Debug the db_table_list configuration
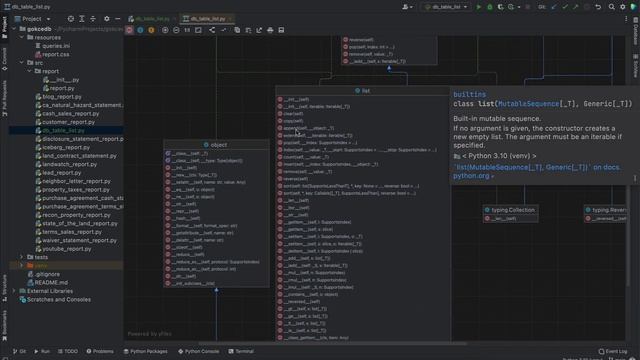The image size is (640, 360). [x=490, y=7]
